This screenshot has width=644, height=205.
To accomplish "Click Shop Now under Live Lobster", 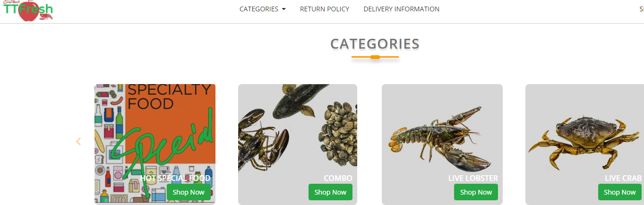I will 476,192.
